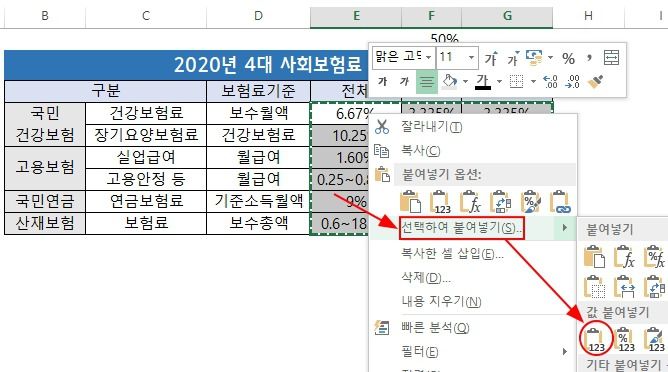Screen dimensions: 668x372
Task: Click Values and source formatting brush 123 icon
Action: coord(655,340)
